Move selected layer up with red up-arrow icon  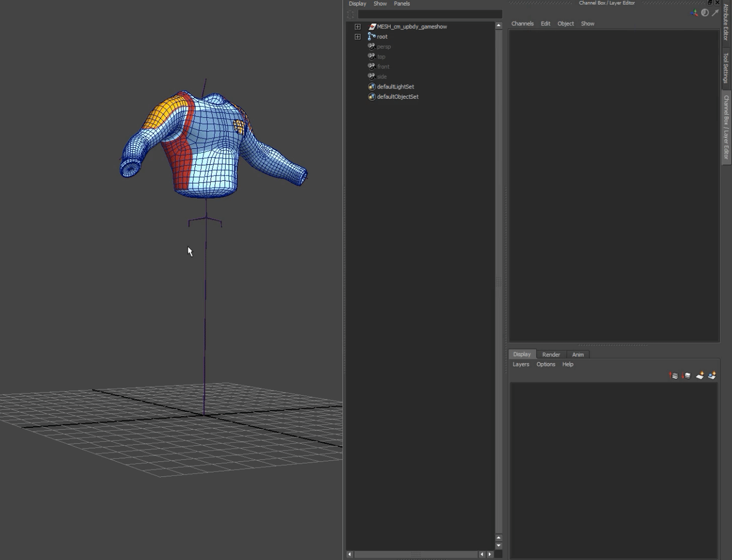(x=673, y=375)
